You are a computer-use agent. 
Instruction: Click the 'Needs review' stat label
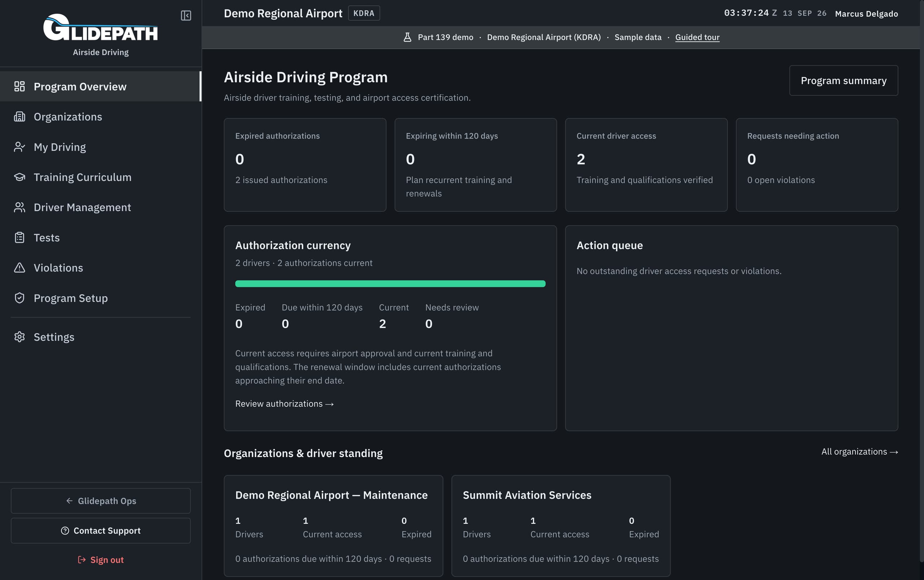452,307
